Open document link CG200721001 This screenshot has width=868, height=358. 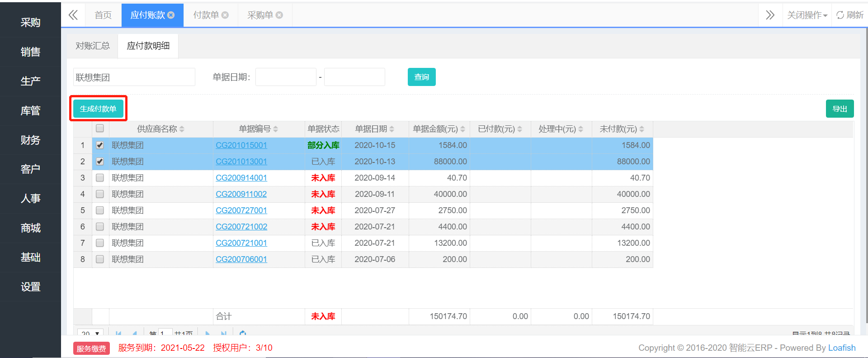pos(241,243)
